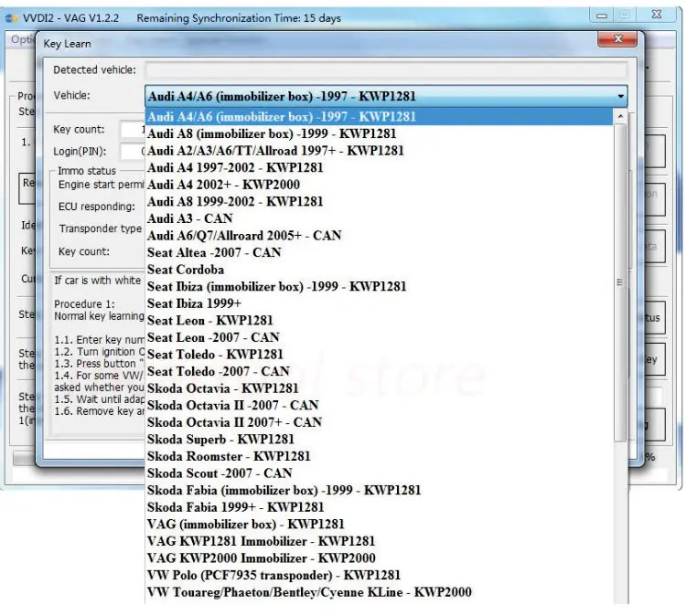Select Audi A8 (immobilizer box) -1999 - KWP1281
The image size is (686, 616).
pos(380,133)
